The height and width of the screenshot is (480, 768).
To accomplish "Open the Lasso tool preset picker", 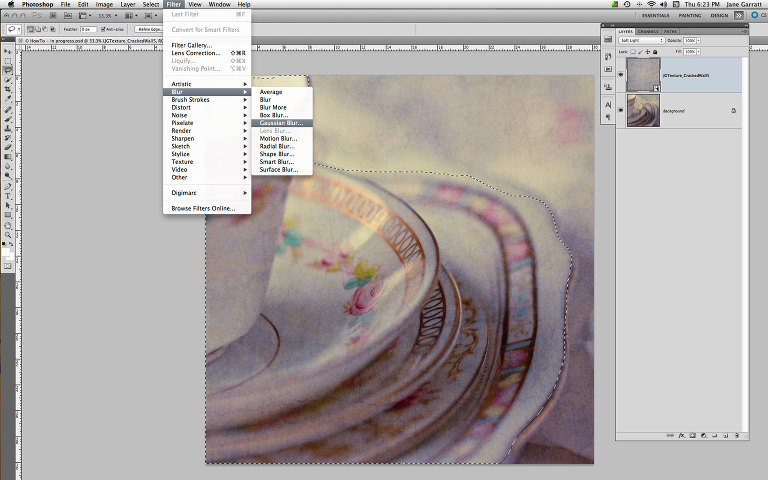I will [13, 29].
